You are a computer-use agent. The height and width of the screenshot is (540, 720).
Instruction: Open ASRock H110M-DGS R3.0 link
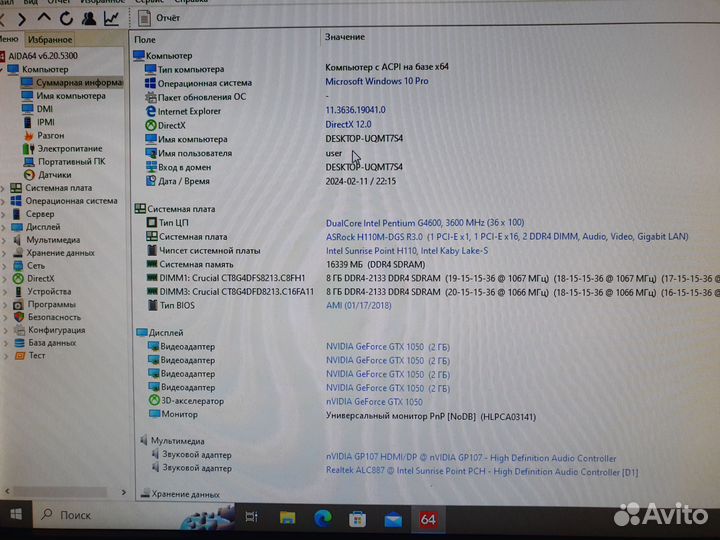(x=507, y=236)
